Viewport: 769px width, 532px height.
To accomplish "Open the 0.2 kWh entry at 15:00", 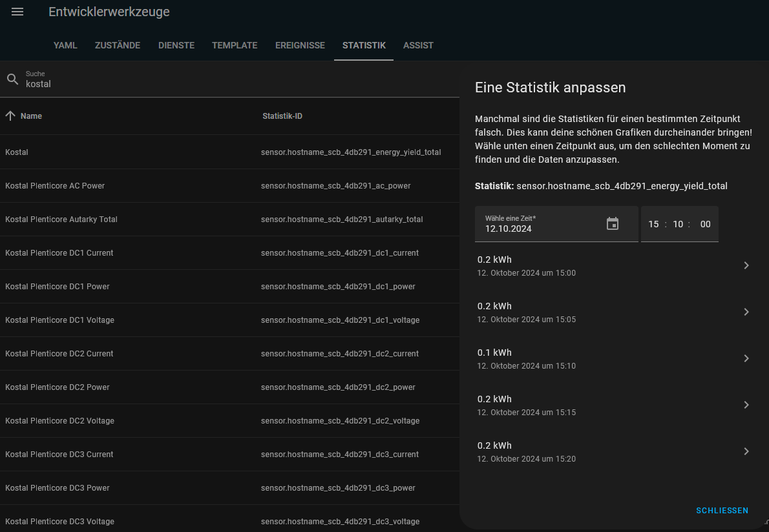I will (x=614, y=265).
